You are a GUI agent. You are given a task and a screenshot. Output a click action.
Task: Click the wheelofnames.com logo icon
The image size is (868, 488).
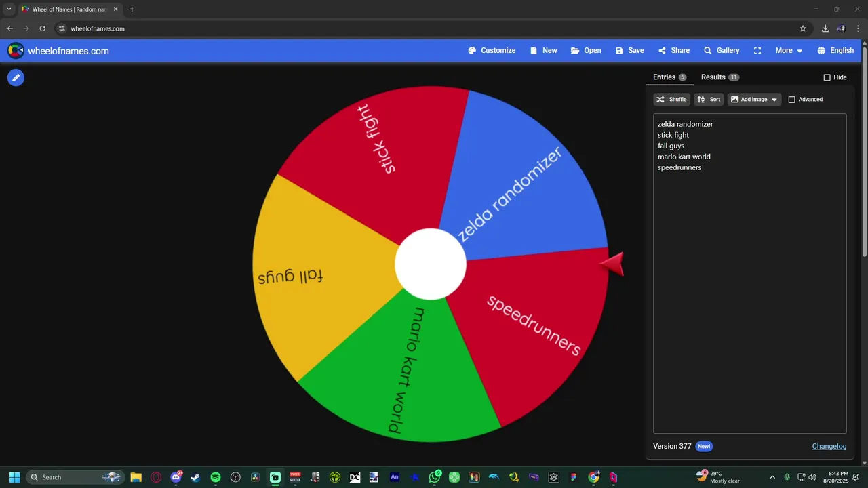[x=16, y=51]
